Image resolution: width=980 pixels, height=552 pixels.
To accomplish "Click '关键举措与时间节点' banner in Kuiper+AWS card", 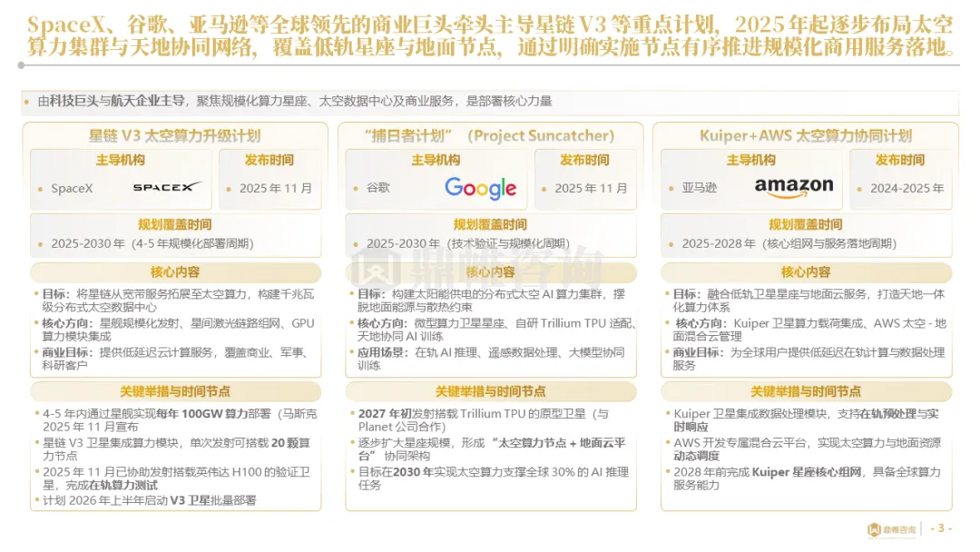I will (x=807, y=391).
